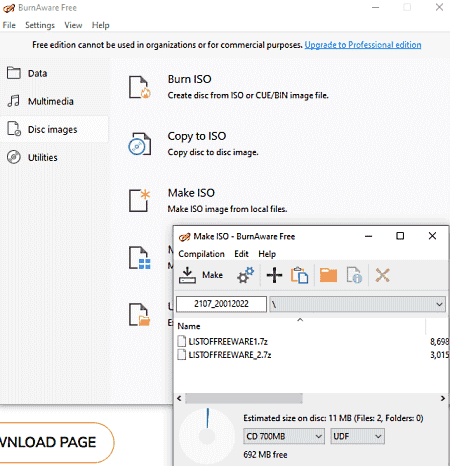Click the disc usage pie gauge
The height and width of the screenshot is (466, 450).
point(207,436)
